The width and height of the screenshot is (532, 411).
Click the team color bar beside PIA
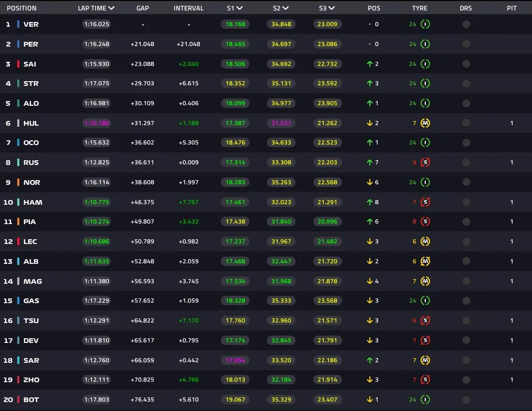coord(18,222)
